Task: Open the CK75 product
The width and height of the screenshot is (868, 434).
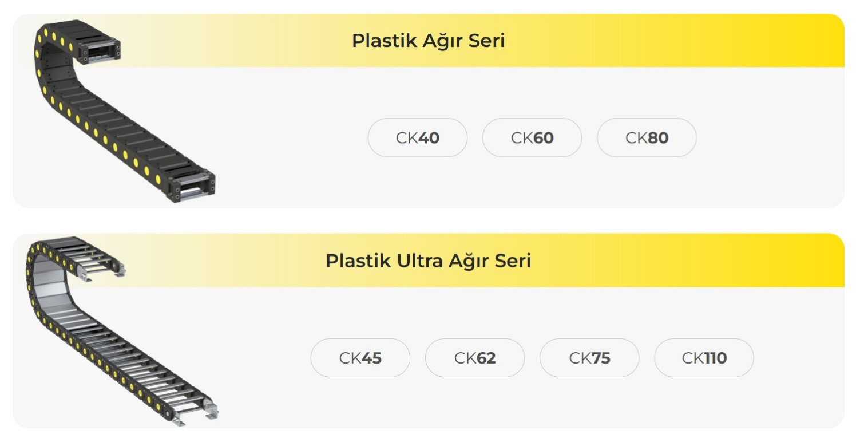Action: 589,358
